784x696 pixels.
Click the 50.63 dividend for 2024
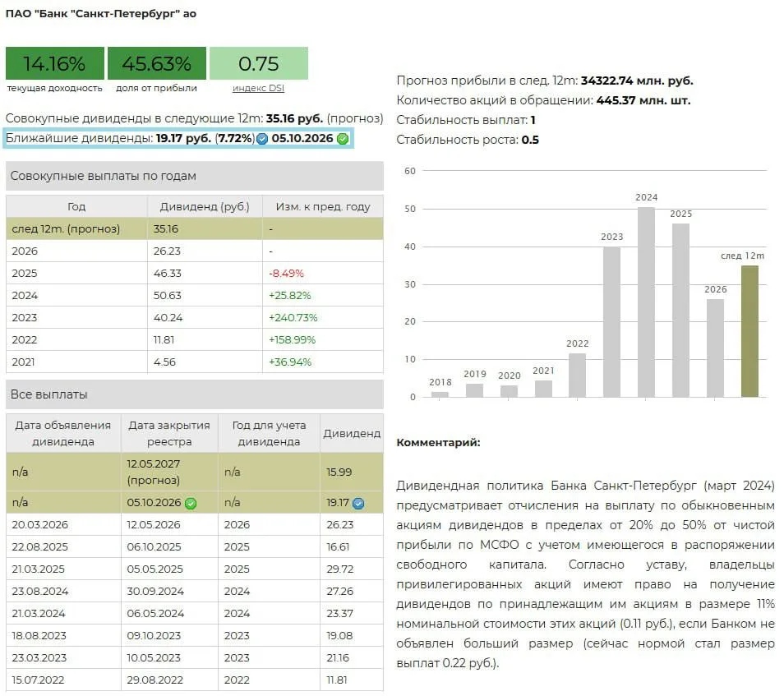167,296
